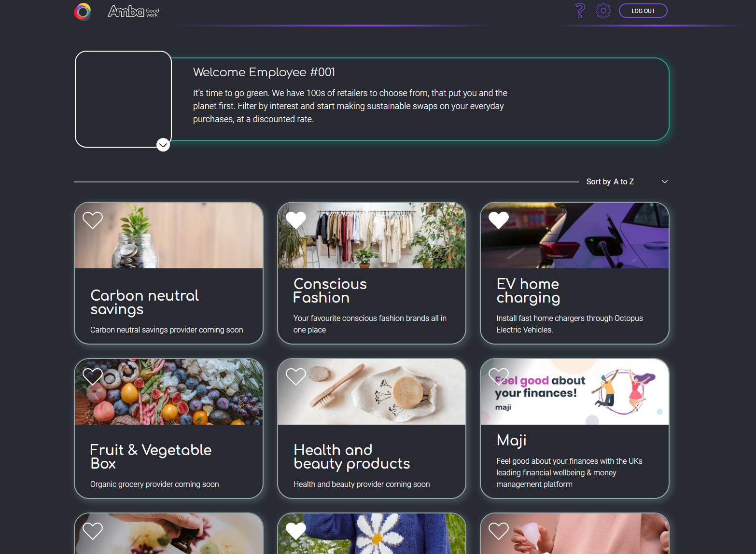Image resolution: width=756 pixels, height=554 pixels.
Task: Unfavourite the EV home charging offer
Action: (498, 220)
